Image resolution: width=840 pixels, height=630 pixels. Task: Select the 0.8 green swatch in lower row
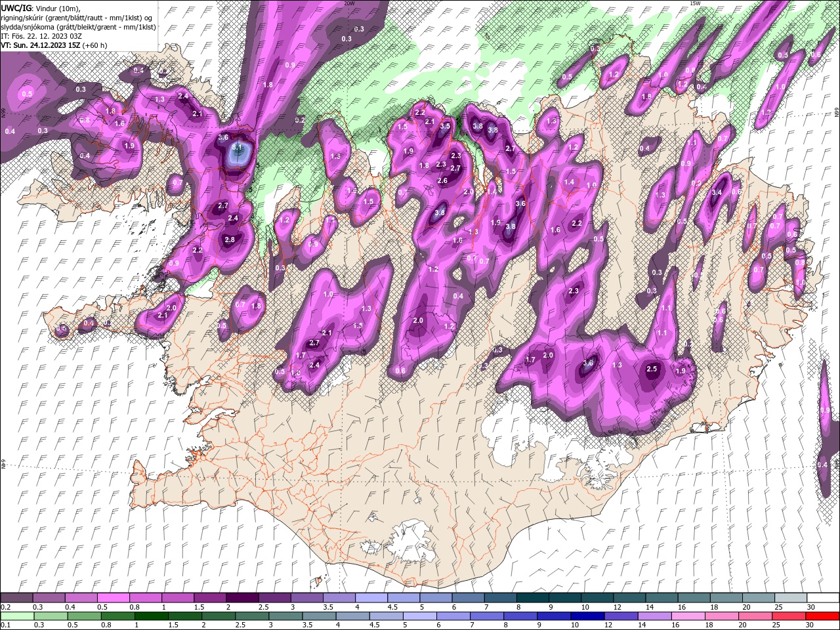coord(118,616)
